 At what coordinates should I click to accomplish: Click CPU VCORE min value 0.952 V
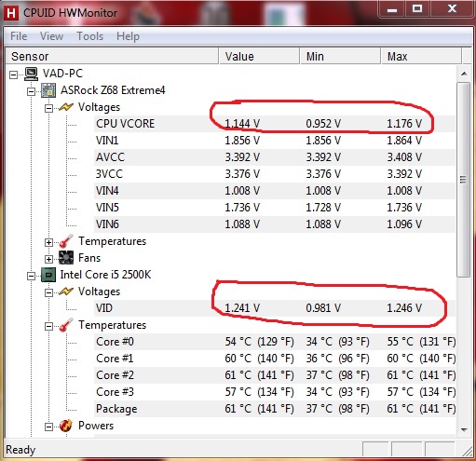(323, 124)
